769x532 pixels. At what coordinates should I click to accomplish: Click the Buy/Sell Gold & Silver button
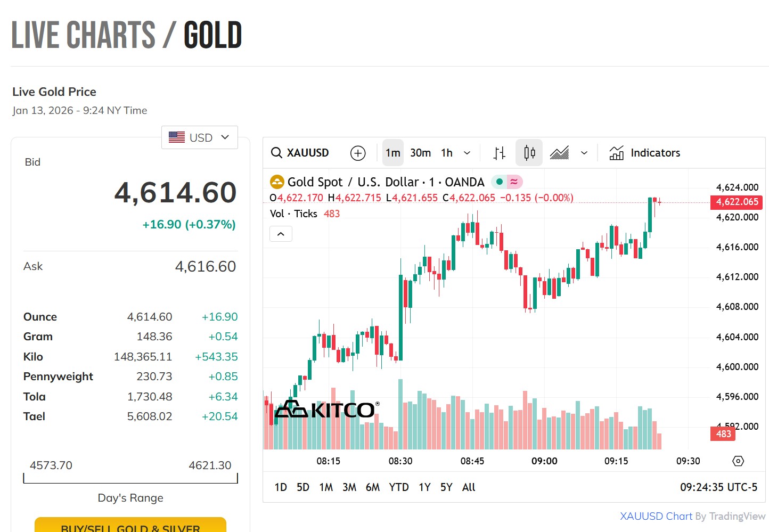[x=130, y=526]
